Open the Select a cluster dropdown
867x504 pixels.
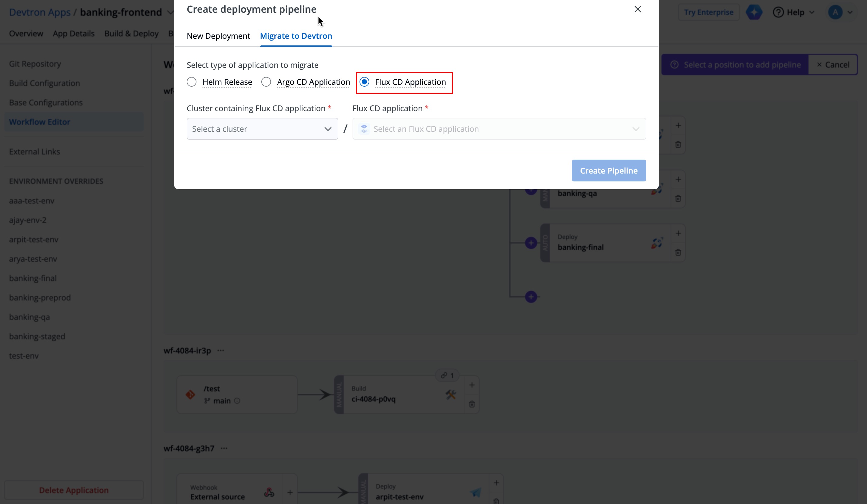coord(262,129)
